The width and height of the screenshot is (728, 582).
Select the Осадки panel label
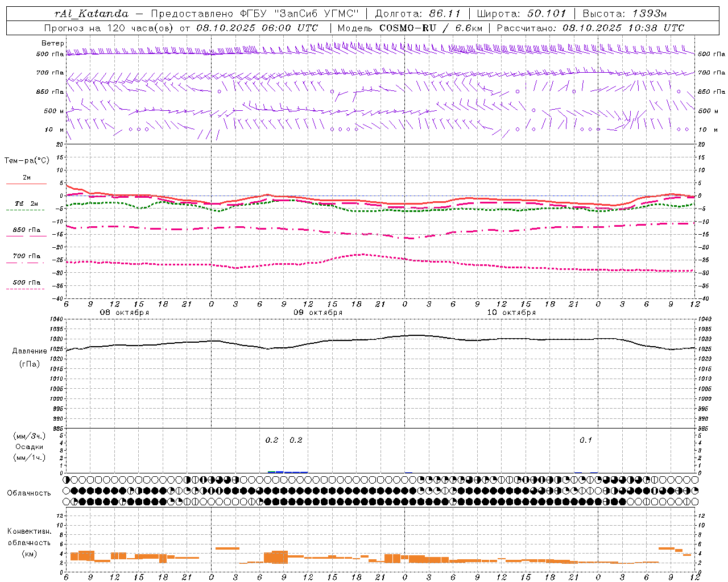30,447
